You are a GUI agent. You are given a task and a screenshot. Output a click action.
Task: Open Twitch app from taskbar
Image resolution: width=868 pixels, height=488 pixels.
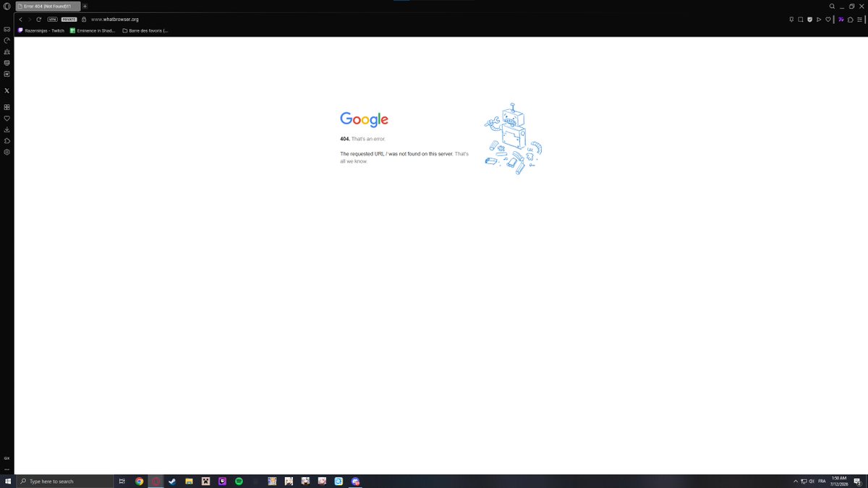click(222, 481)
